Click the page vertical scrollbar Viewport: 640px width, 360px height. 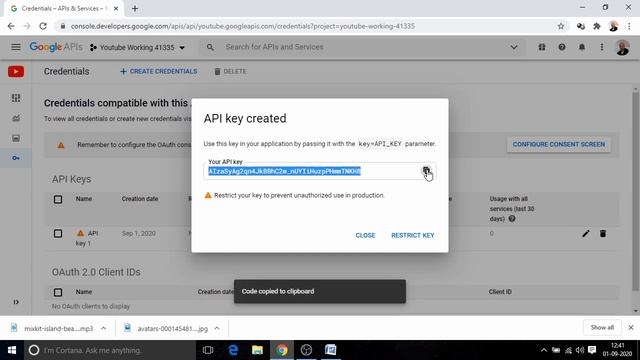coord(636,192)
